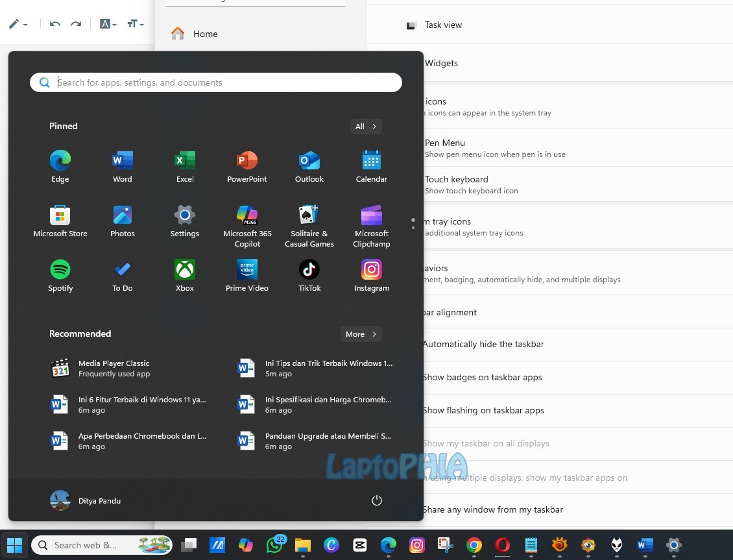Open WhatsApp from the taskbar
This screenshot has height=560, width=733.
tap(275, 545)
